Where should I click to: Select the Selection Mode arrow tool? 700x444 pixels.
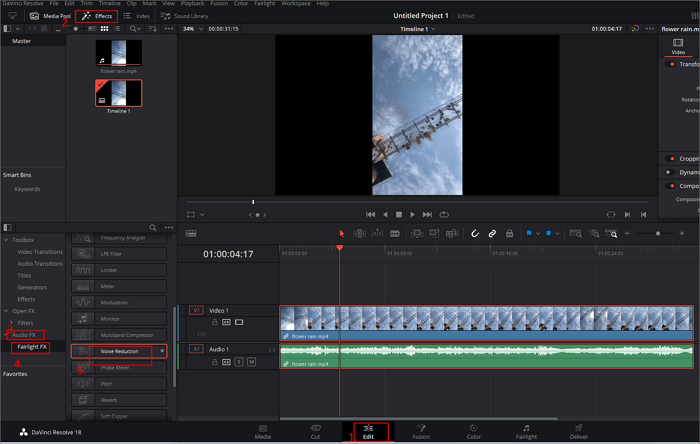[x=342, y=234]
